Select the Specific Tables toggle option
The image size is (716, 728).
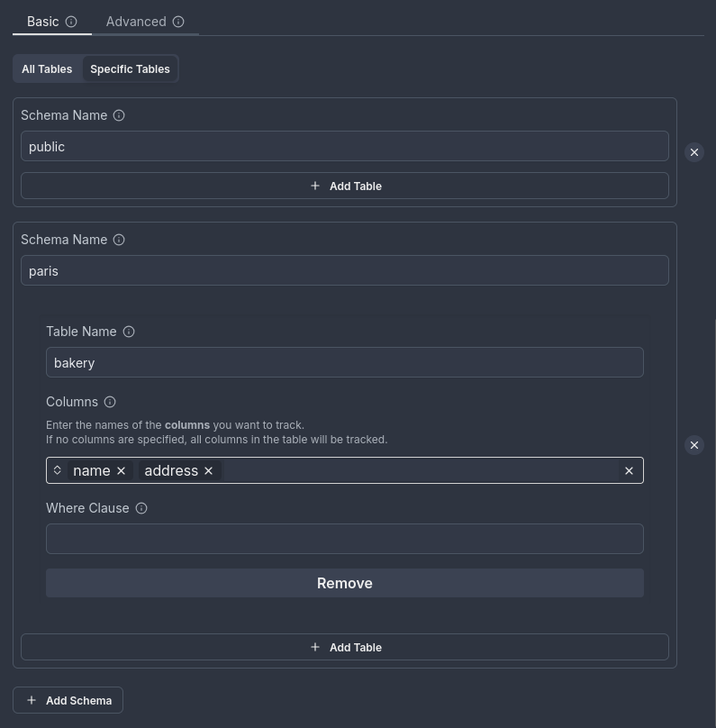click(x=130, y=69)
